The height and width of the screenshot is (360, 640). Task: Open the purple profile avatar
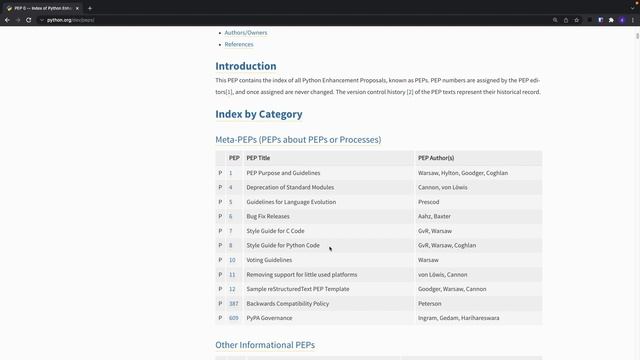(x=622, y=20)
